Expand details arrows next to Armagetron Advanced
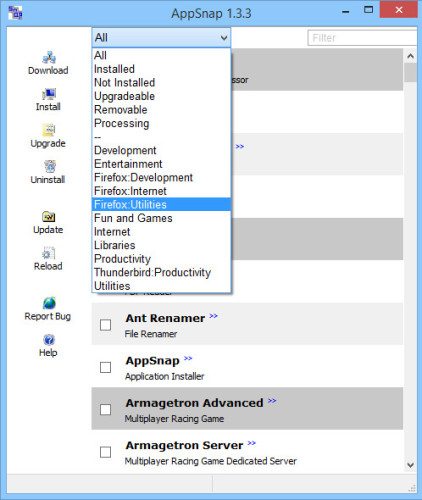 [x=272, y=400]
